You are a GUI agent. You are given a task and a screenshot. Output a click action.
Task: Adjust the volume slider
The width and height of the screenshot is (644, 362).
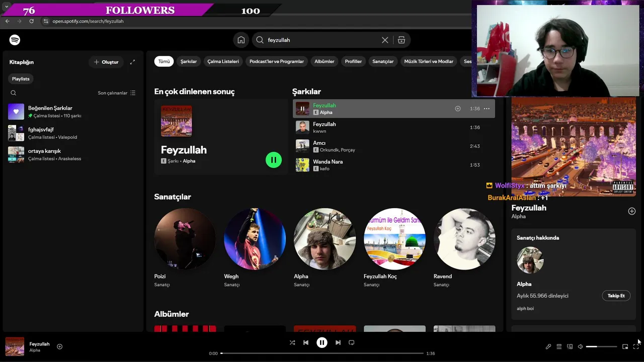coord(601,346)
